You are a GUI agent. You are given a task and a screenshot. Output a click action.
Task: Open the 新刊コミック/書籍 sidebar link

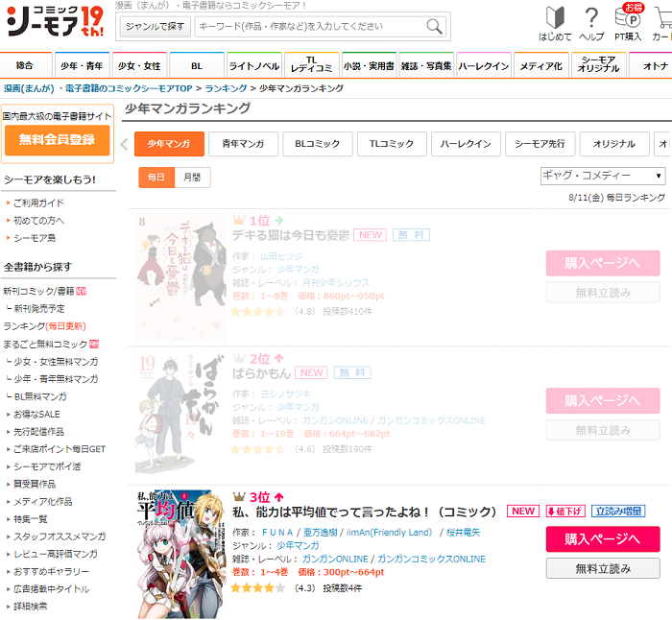click(x=38, y=292)
